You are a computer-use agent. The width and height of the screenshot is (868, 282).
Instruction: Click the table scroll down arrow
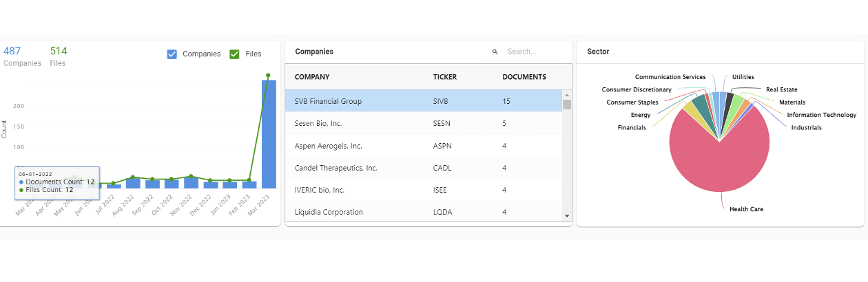point(567,216)
